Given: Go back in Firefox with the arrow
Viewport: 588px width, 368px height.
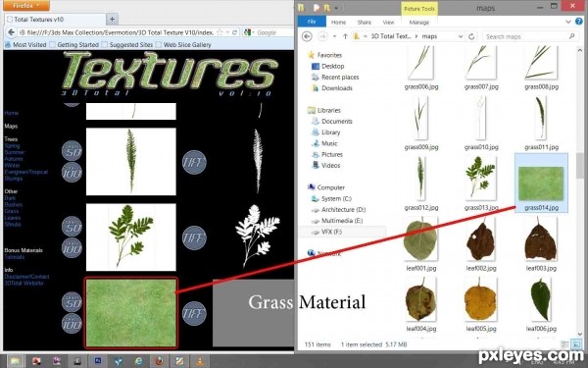Looking at the screenshot, I should pos(11,32).
